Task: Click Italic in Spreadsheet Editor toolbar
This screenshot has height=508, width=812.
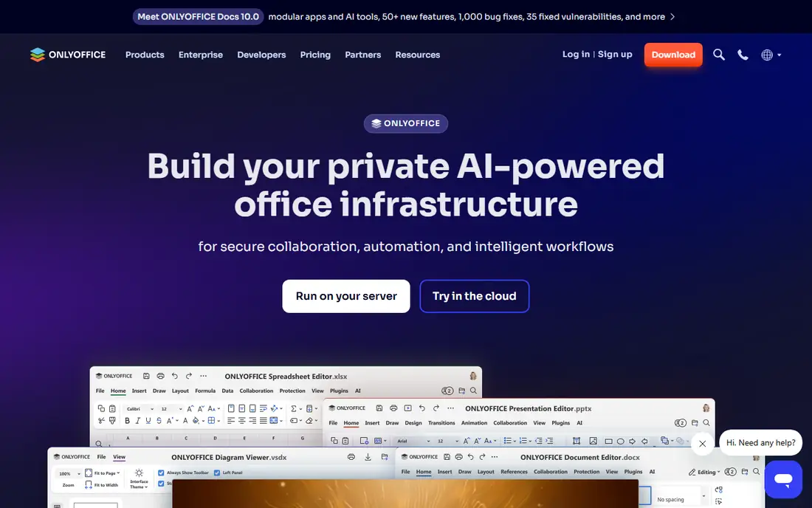Action: coord(138,420)
